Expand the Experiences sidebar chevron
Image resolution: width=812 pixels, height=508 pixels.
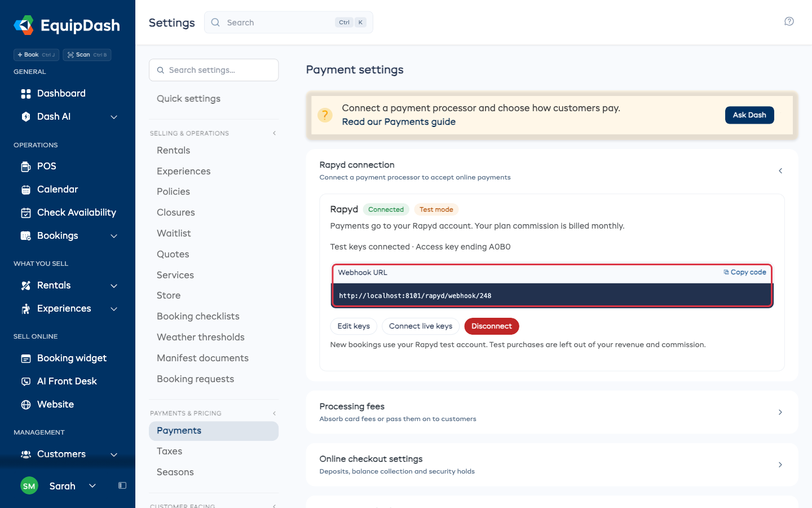coord(114,309)
